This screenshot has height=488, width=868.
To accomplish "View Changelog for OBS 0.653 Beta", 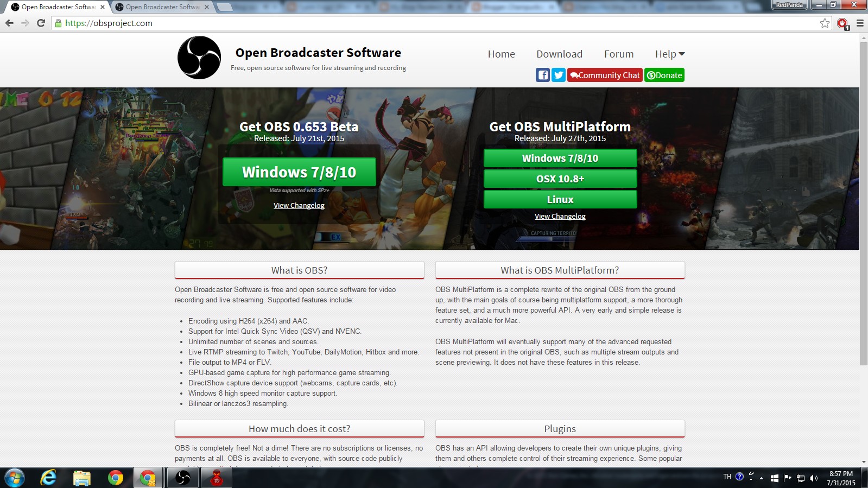I will click(x=299, y=205).
